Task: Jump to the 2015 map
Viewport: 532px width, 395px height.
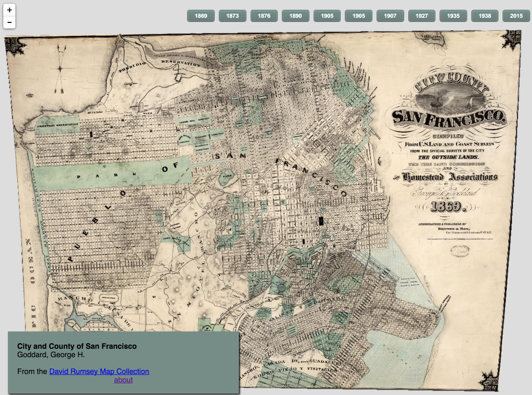Action: 517,16
